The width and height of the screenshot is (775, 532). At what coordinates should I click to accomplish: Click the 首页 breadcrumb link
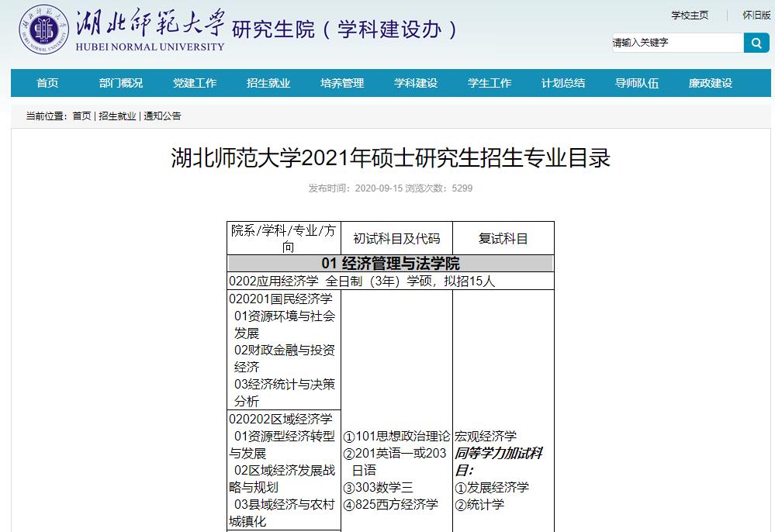[x=81, y=116]
